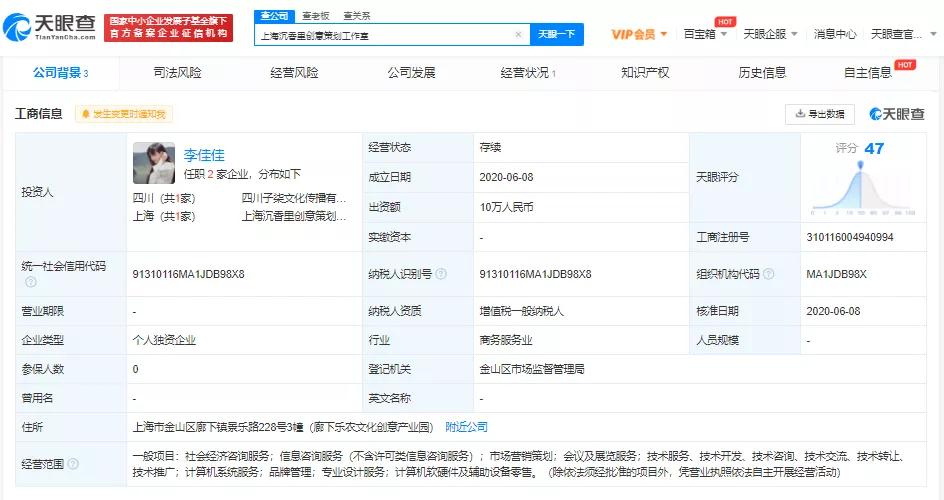Click the 天眼查 logo next to export button
This screenshot has height=500, width=944.
point(896,114)
